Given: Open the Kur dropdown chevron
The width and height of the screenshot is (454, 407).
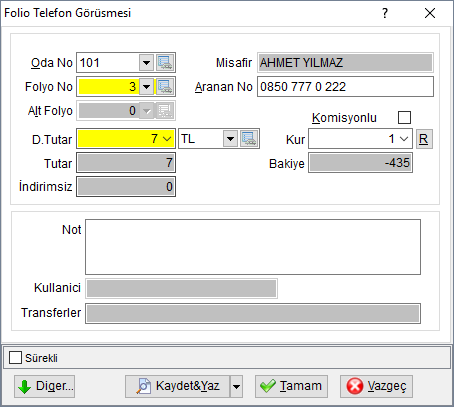Looking at the screenshot, I should click(404, 139).
